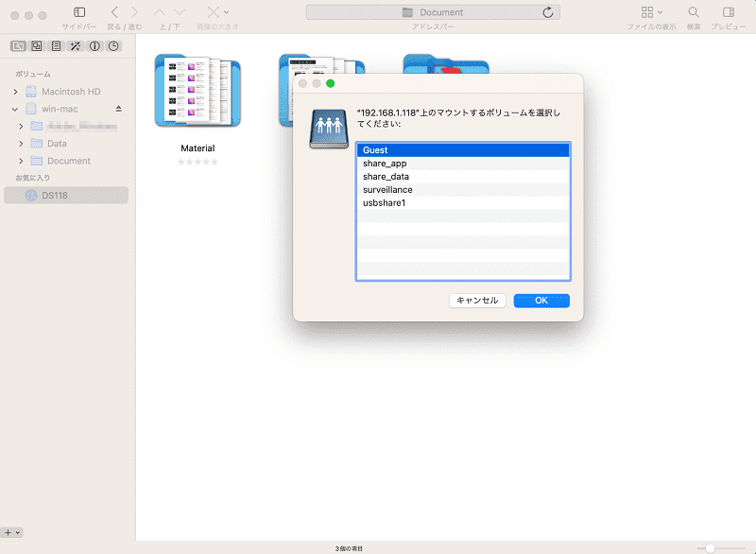Select the DS118 favorite
The width and height of the screenshot is (756, 554).
tap(66, 196)
